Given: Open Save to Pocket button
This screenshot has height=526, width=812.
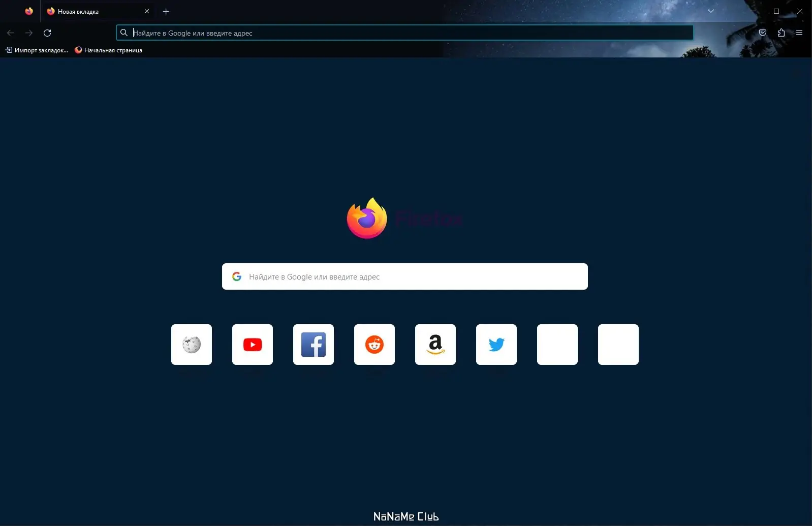Looking at the screenshot, I should (x=763, y=33).
